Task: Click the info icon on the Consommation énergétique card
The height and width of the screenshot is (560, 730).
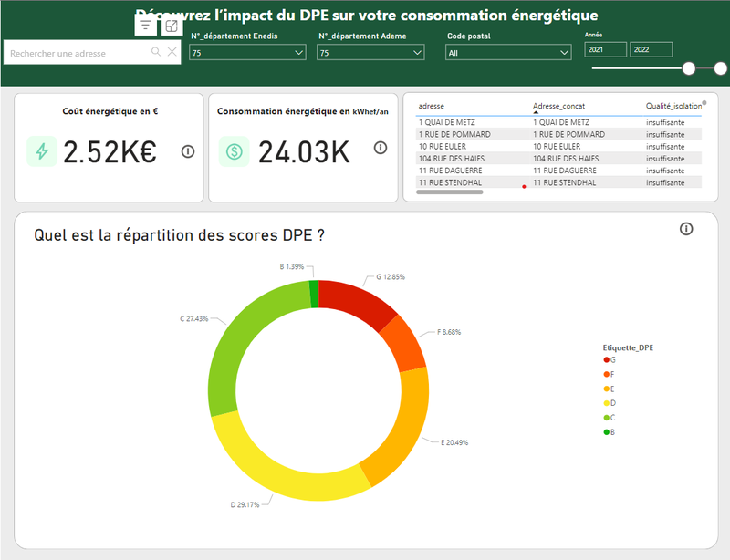Action: pos(381,147)
